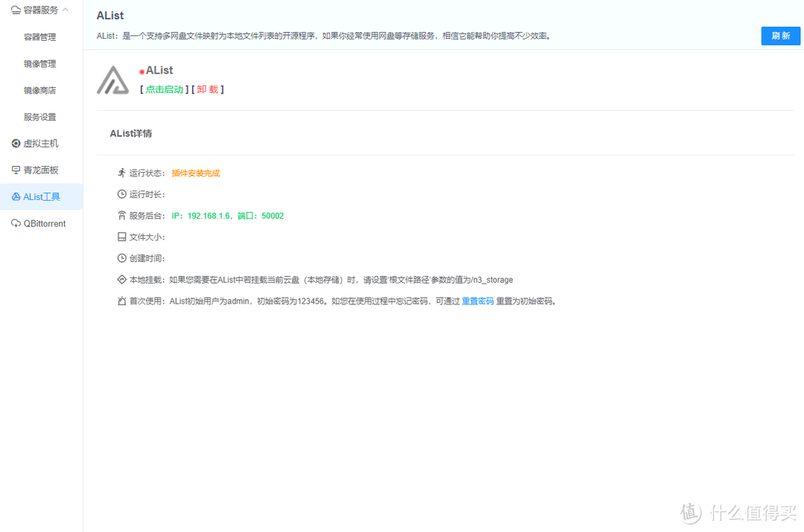Click the QBittorrent cloud download icon
804x532 pixels.
click(16, 223)
